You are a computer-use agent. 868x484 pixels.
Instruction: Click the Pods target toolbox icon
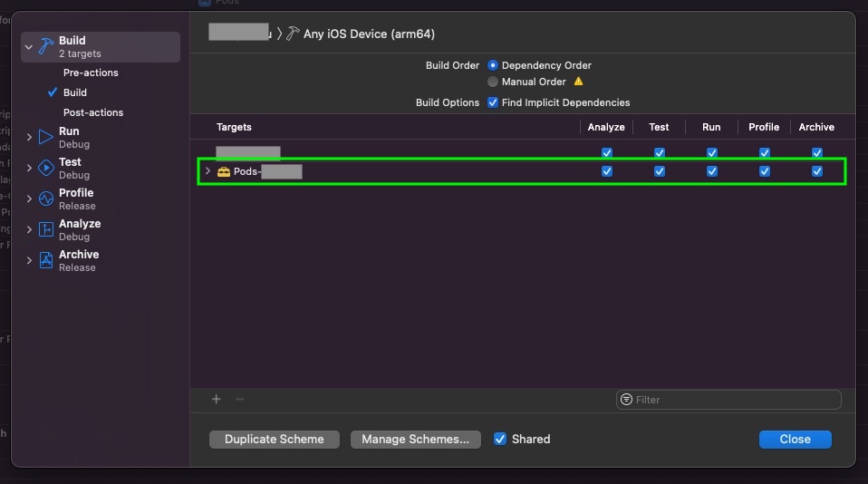point(224,171)
